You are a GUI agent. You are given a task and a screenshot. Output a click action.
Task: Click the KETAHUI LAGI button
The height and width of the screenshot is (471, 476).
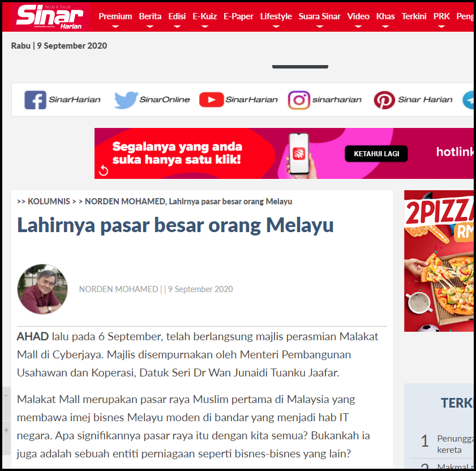(x=376, y=153)
